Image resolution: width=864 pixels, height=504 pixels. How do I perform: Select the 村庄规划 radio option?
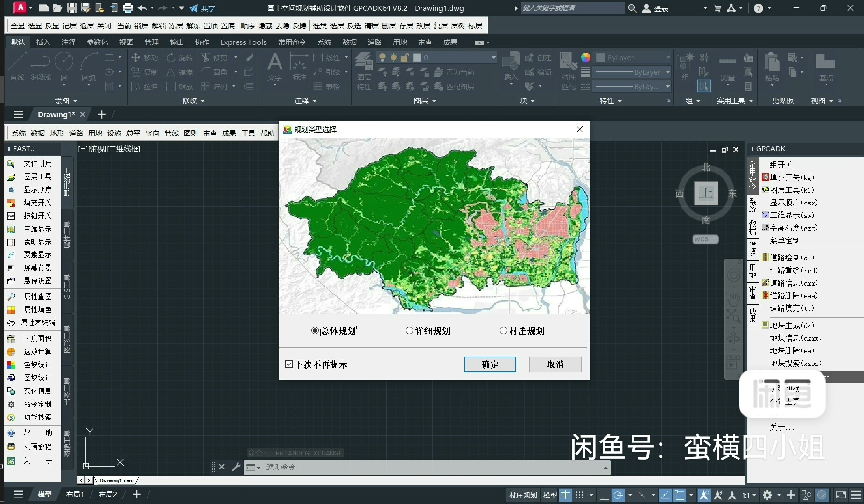pyautogui.click(x=503, y=331)
